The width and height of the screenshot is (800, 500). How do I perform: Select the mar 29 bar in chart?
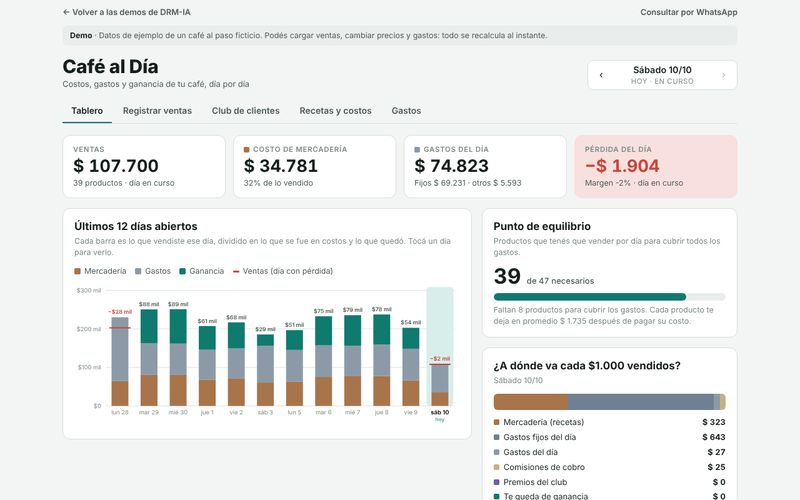pos(149,357)
